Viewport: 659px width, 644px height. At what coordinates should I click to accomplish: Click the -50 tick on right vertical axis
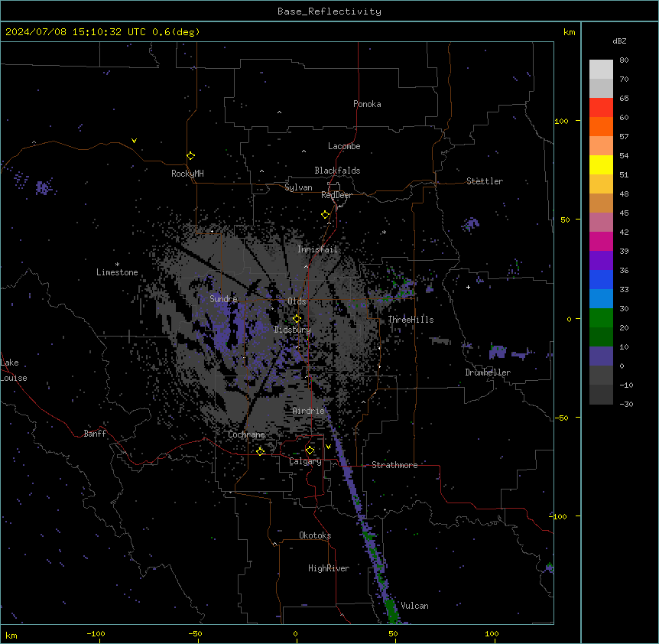point(561,418)
